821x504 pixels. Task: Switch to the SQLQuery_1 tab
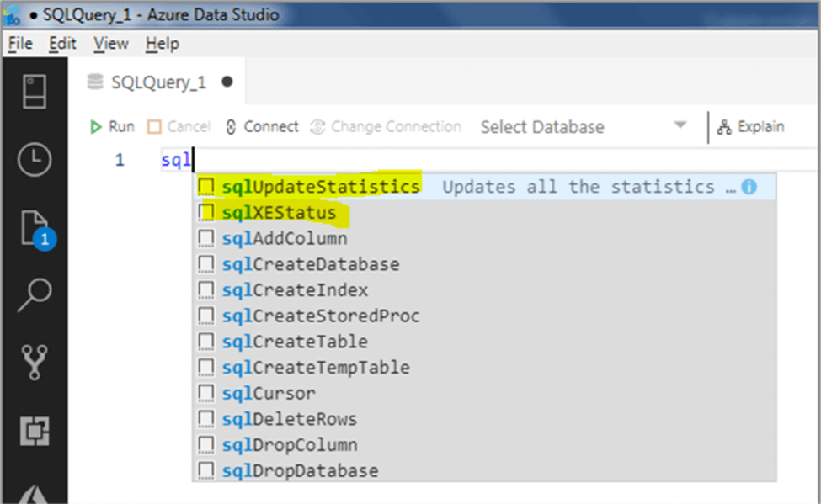pyautogui.click(x=159, y=82)
